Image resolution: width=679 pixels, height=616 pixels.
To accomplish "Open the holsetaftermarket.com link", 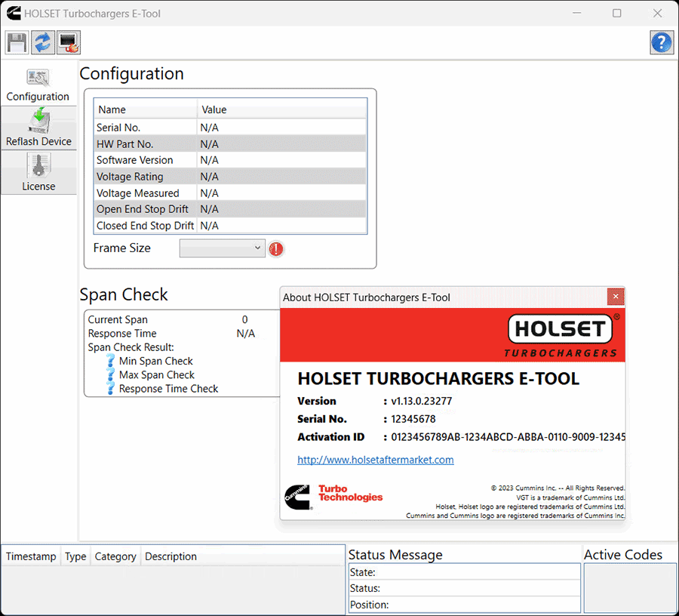I will (376, 460).
